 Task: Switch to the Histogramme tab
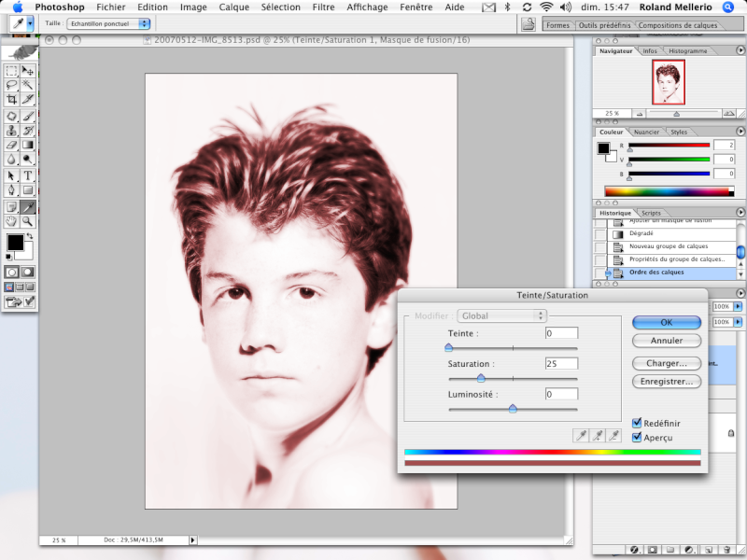[x=688, y=51]
